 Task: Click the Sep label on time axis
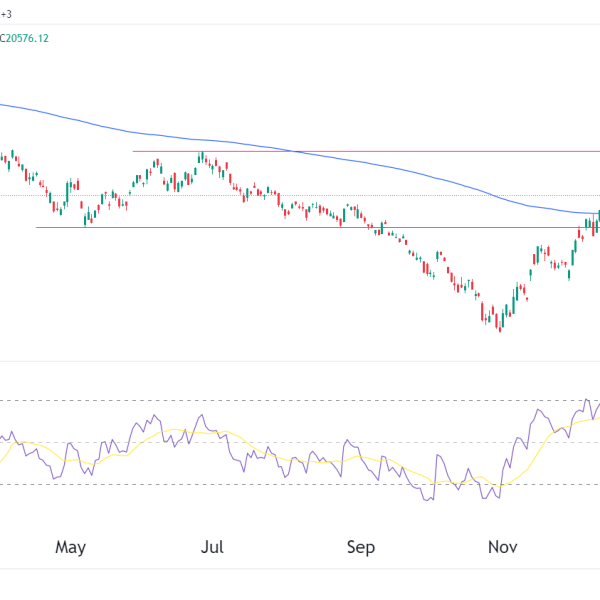click(360, 547)
